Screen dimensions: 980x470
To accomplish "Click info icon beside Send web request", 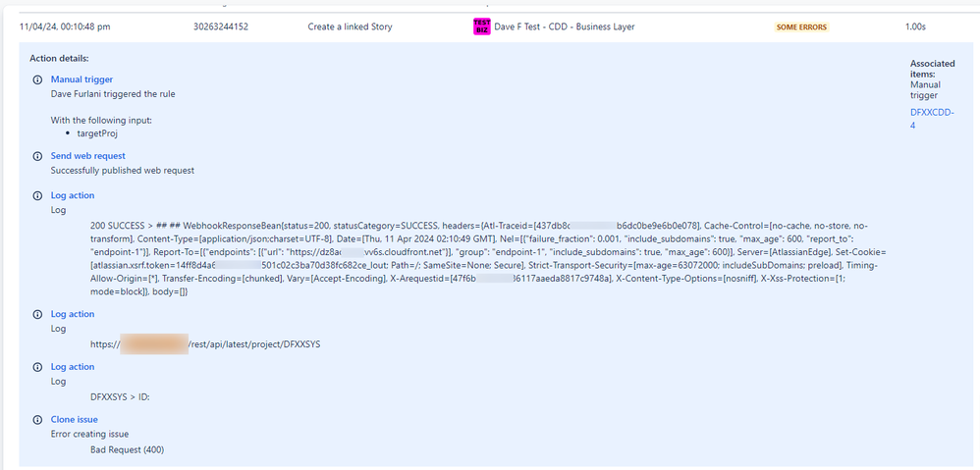I will click(x=37, y=156).
